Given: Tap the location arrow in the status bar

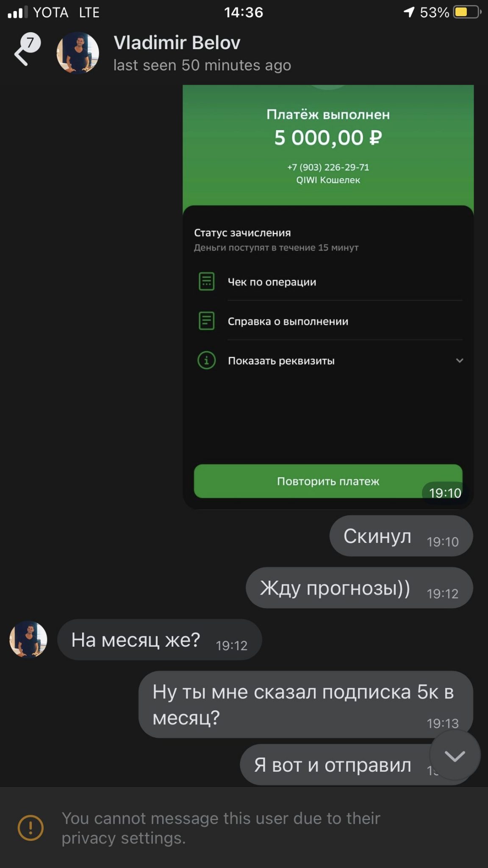Looking at the screenshot, I should point(409,12).
